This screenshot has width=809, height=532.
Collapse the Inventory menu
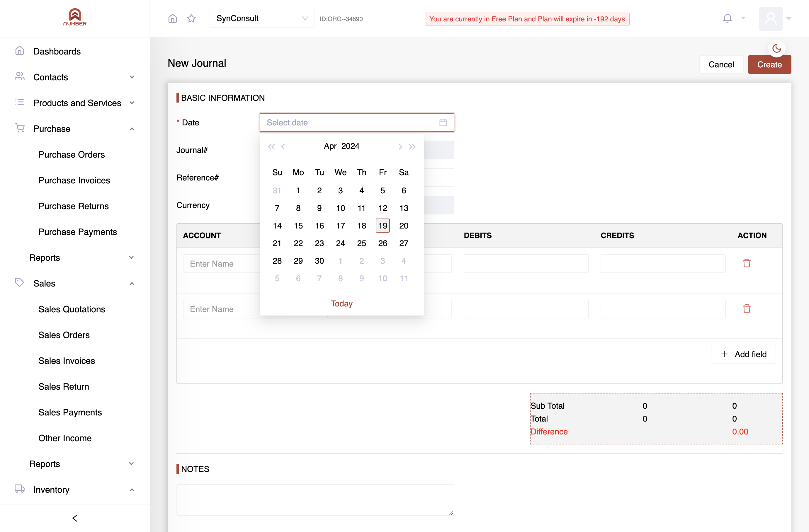[x=75, y=490]
